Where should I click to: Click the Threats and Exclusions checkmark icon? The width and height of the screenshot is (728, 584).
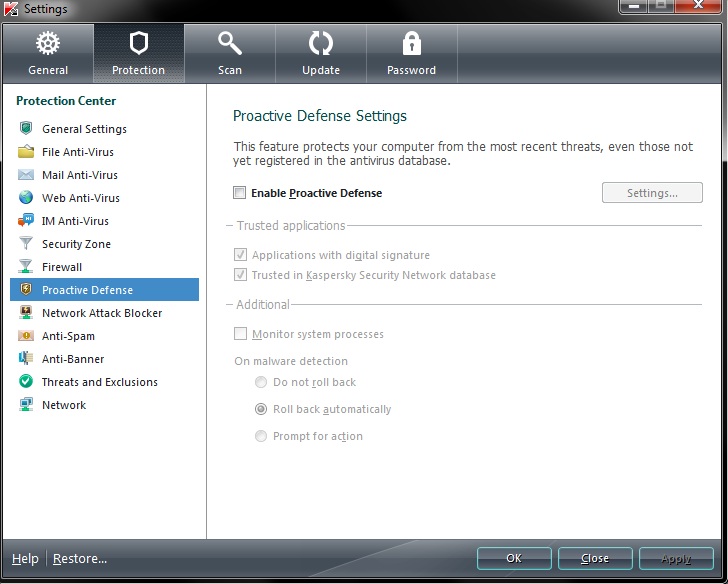25,382
